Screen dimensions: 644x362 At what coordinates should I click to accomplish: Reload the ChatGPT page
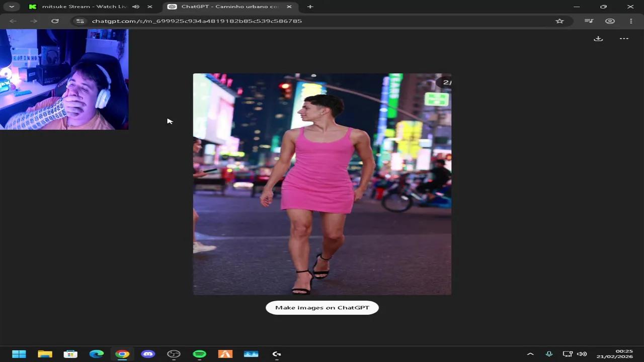coord(55,21)
